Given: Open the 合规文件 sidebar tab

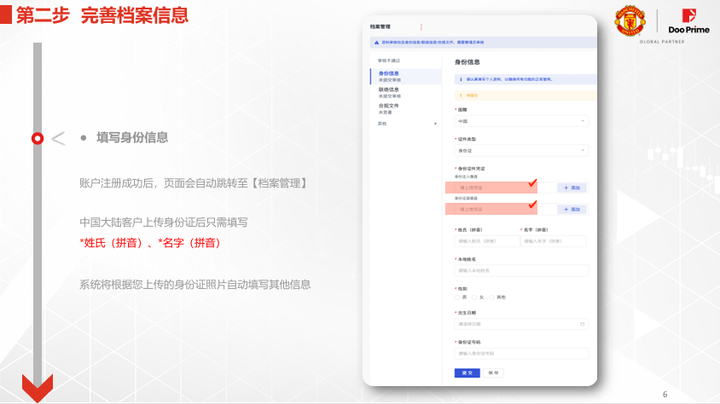Looking at the screenshot, I should pyautogui.click(x=406, y=108).
